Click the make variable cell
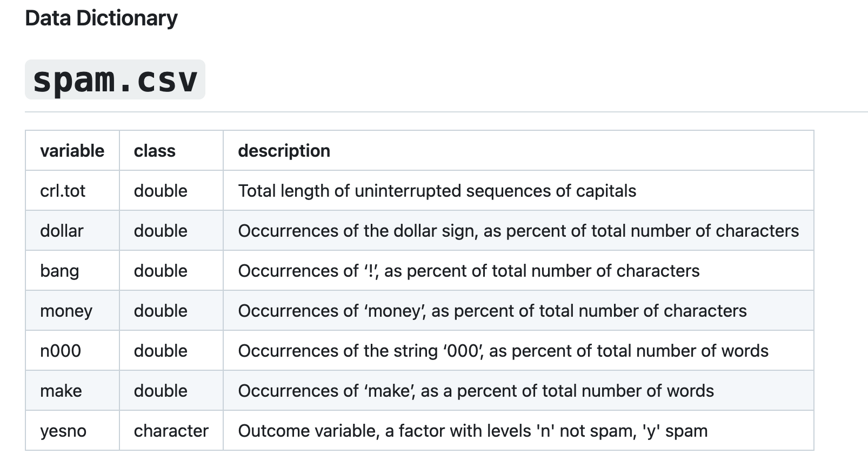Viewport: 868px width, 467px height. coord(61,391)
